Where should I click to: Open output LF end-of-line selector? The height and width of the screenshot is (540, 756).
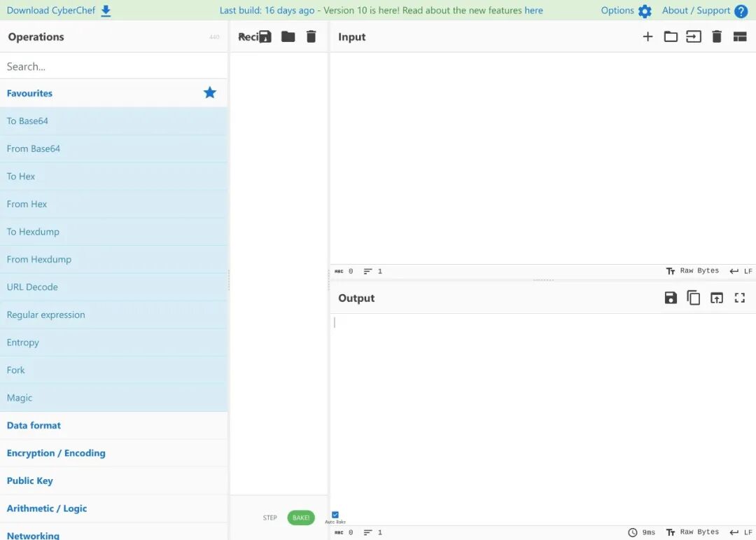coord(741,532)
